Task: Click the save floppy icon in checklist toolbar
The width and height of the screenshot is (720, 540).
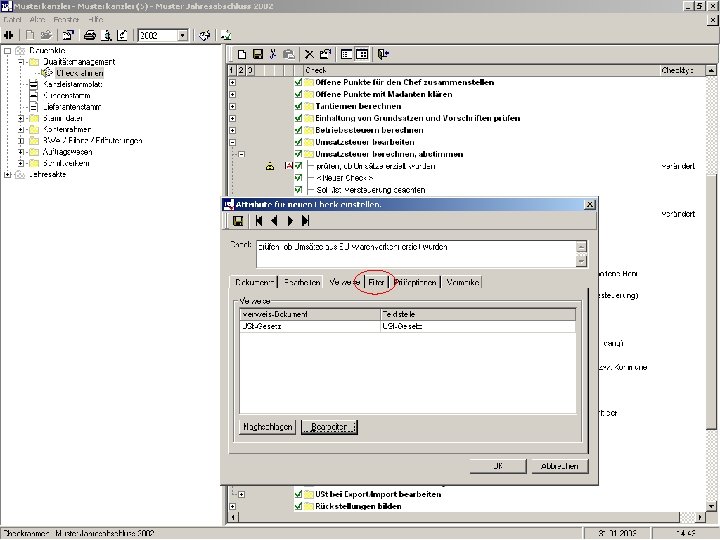Action: point(258,54)
